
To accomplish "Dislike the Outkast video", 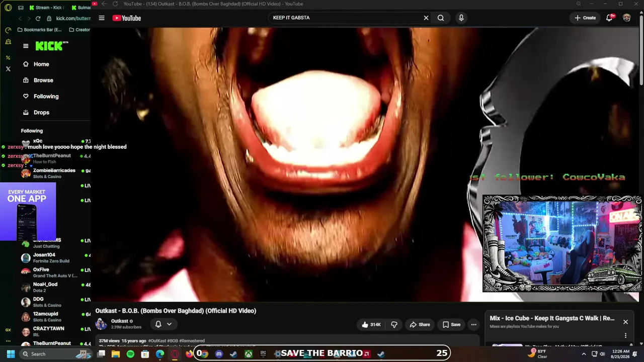I will click(x=394, y=325).
